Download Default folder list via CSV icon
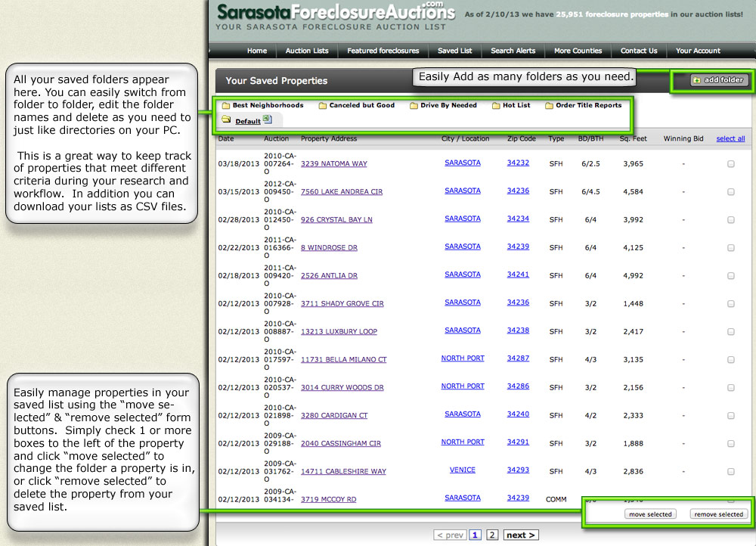Screen dimensions: 756x546 pos(268,119)
